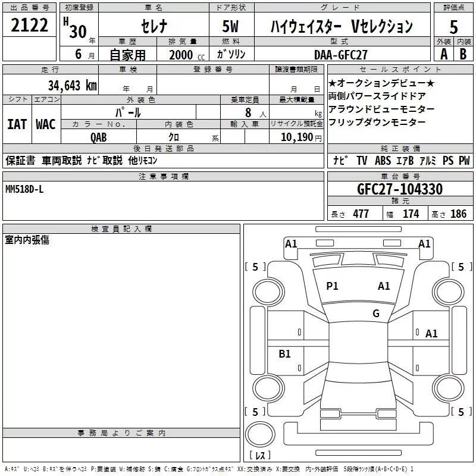Select the TV equipment label

[362, 161]
